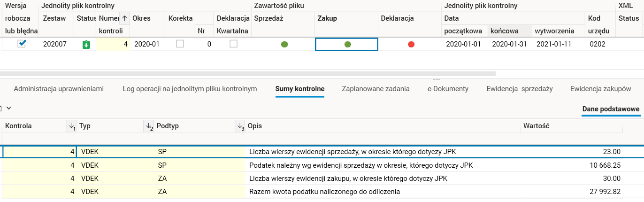Go to the e-Dokumenty tab
Viewport: 644px width, 202px height.
448,89
